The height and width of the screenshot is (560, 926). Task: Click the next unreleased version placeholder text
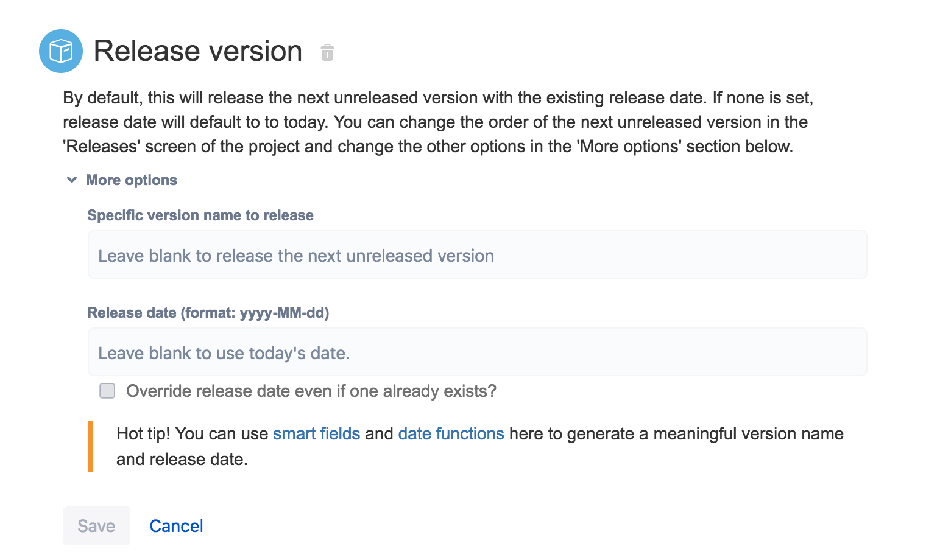[x=296, y=256]
